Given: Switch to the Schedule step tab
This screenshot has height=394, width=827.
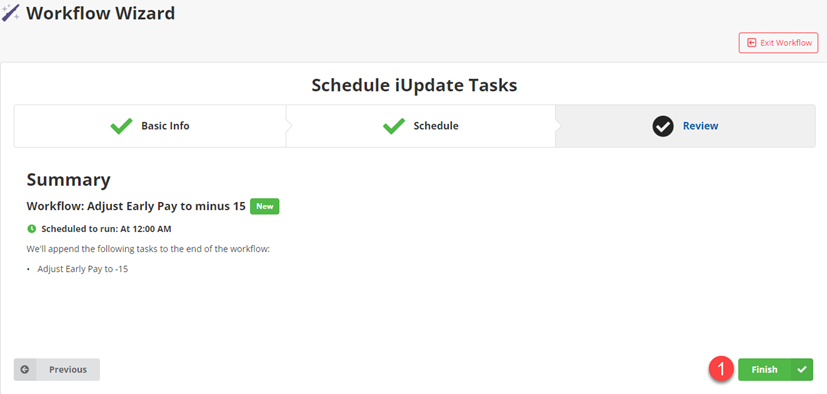Looking at the screenshot, I should pos(420,126).
